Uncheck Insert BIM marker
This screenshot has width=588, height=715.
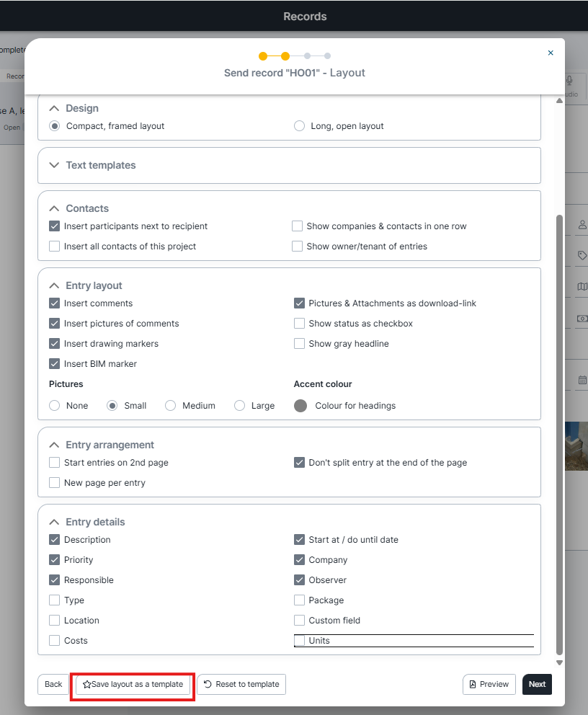[55, 364]
